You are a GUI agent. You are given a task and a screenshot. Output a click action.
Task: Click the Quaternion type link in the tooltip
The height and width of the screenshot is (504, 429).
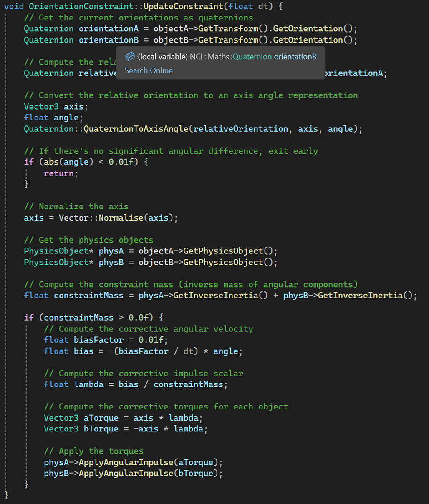pyautogui.click(x=252, y=57)
